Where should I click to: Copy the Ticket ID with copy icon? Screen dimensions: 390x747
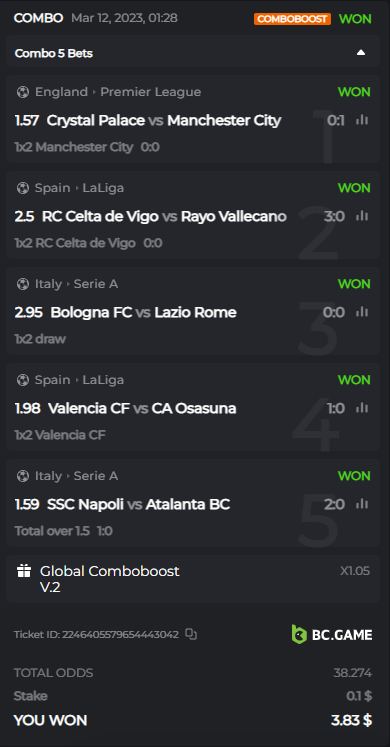(191, 634)
